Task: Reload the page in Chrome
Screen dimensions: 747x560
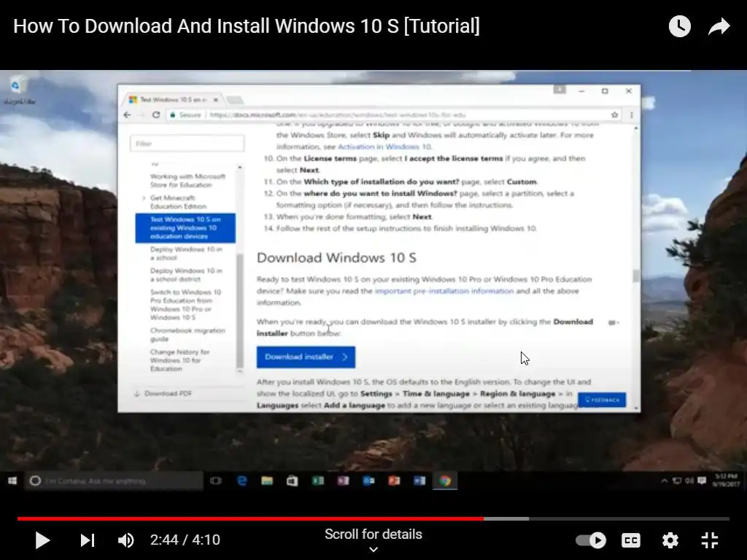Action: (156, 114)
